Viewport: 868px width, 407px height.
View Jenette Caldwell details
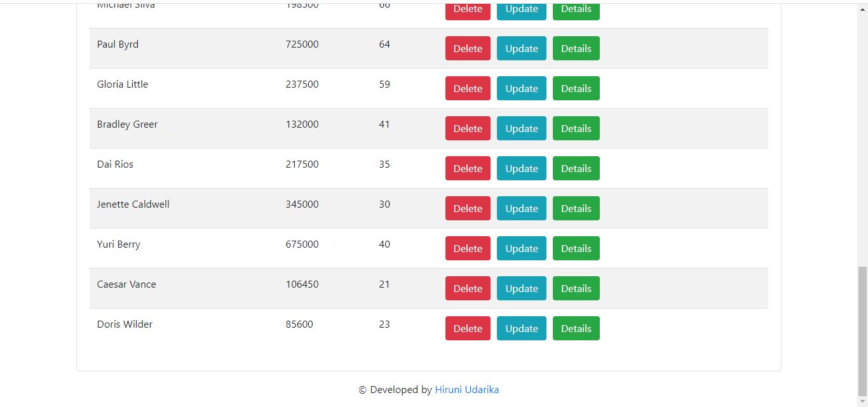pyautogui.click(x=576, y=208)
